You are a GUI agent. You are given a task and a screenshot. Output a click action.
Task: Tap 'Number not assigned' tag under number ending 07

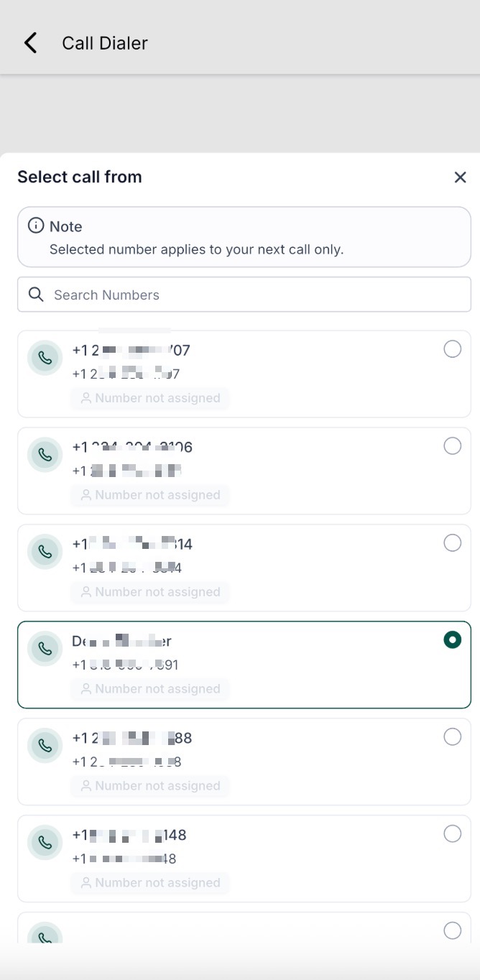click(150, 399)
